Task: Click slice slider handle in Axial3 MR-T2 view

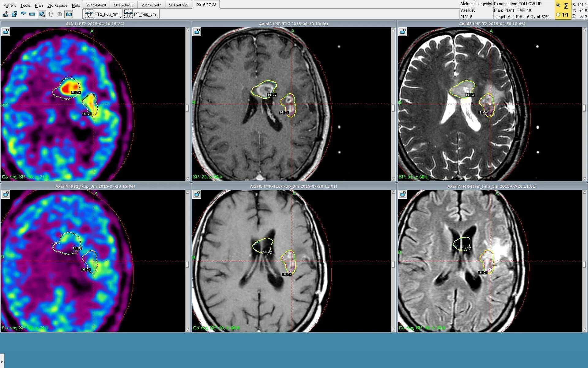Action: pyautogui.click(x=584, y=108)
